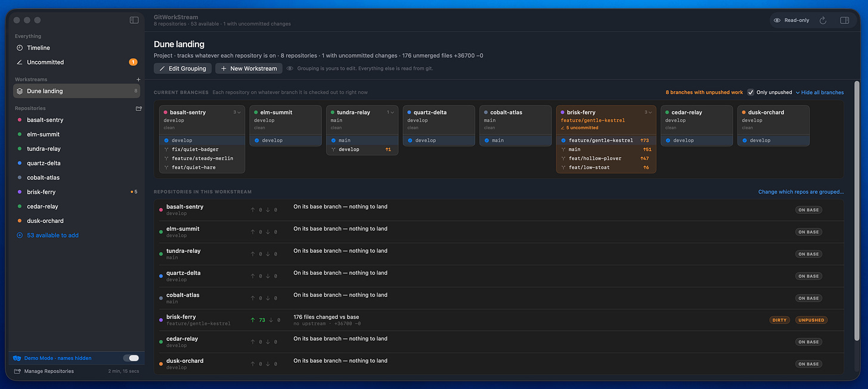The height and width of the screenshot is (389, 868).
Task: Open the basalt-sentry row in repository list
Action: (498, 210)
